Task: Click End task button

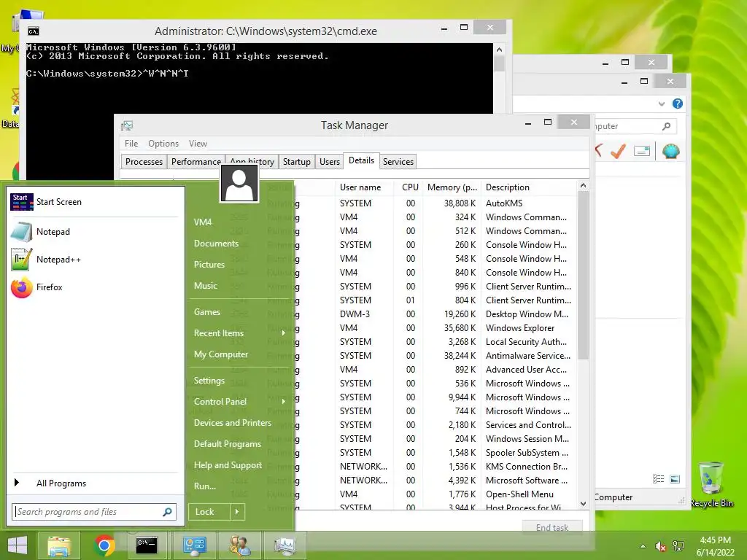Action: [x=552, y=528]
